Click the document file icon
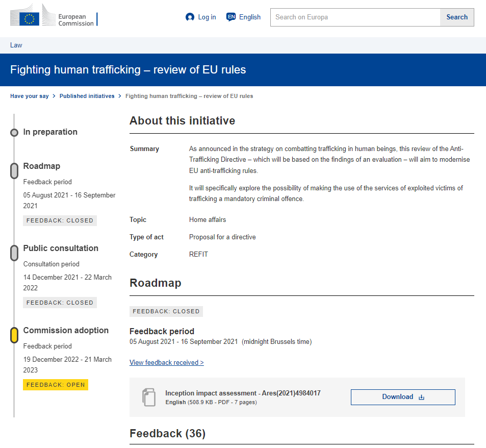486x448 pixels. 149,397
